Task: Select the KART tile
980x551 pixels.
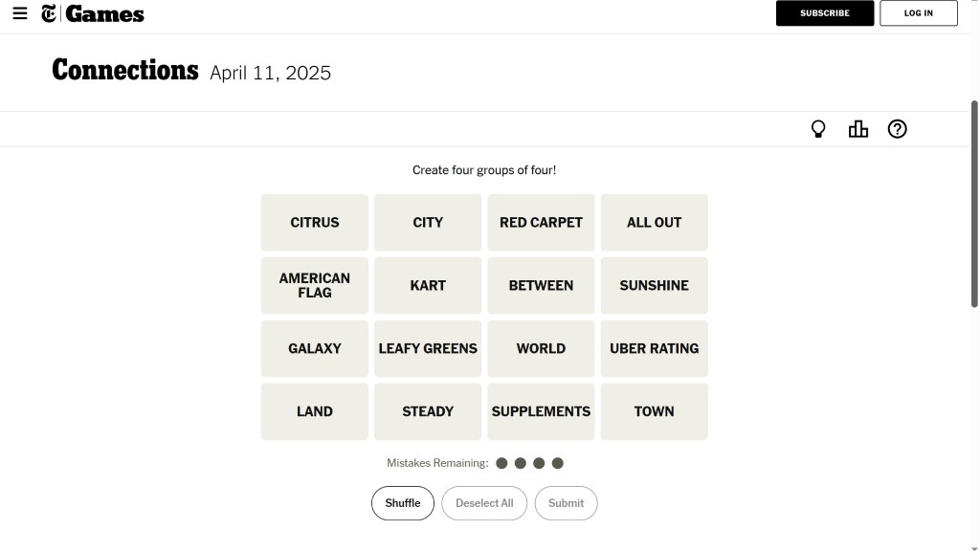Action: [428, 285]
